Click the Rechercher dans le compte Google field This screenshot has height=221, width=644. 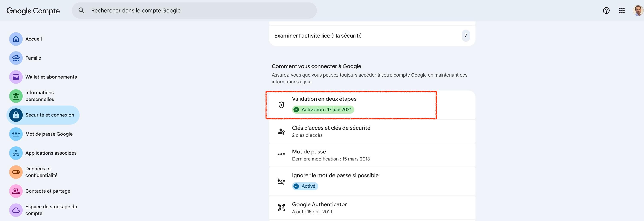coord(194,11)
